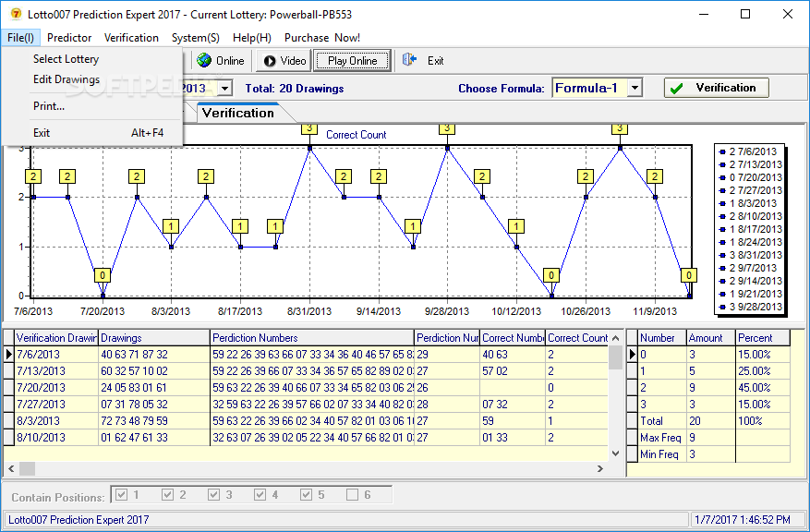Click the horizontal scrollbar left arrow
The image size is (810, 532).
click(x=11, y=469)
